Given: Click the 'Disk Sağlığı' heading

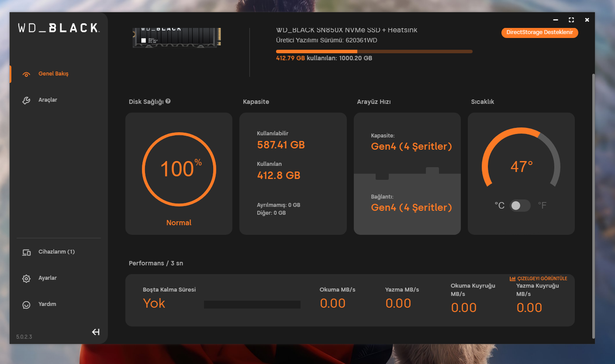Looking at the screenshot, I should pos(146,102).
